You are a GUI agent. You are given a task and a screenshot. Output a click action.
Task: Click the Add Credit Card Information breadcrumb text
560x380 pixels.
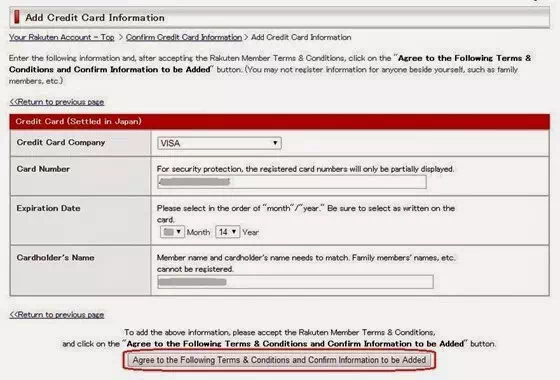[301, 37]
